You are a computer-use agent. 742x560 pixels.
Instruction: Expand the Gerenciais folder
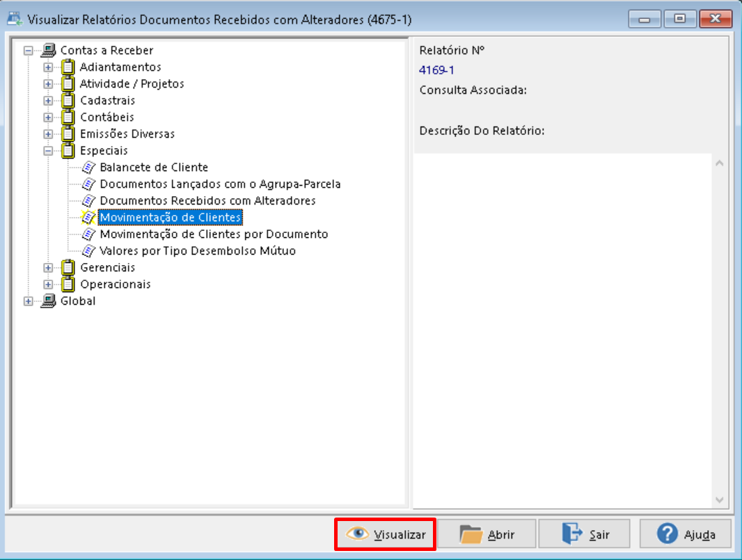48,268
